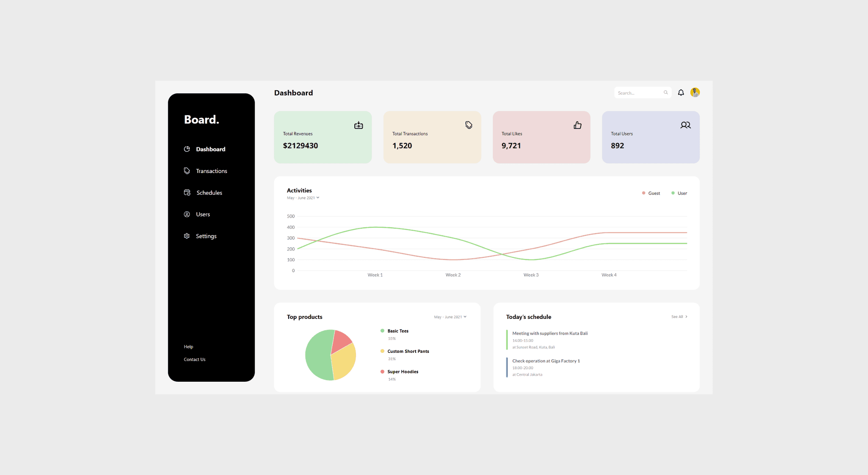868x475 pixels.
Task: Select the Dashboard menu item
Action: pyautogui.click(x=210, y=148)
